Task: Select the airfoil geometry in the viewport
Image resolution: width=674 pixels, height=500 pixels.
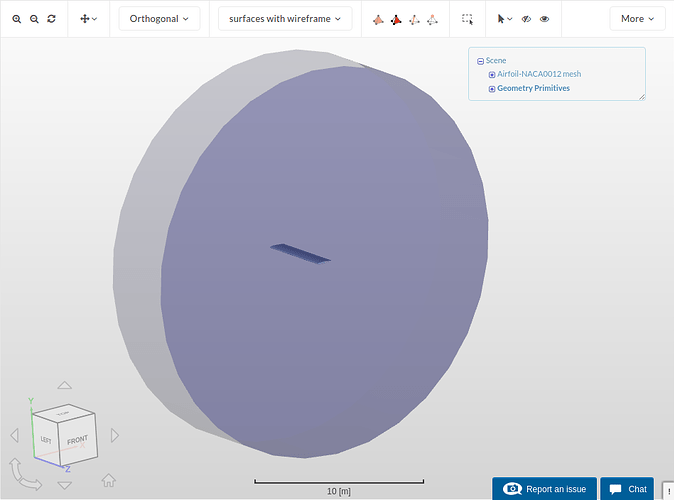Action: [300, 253]
